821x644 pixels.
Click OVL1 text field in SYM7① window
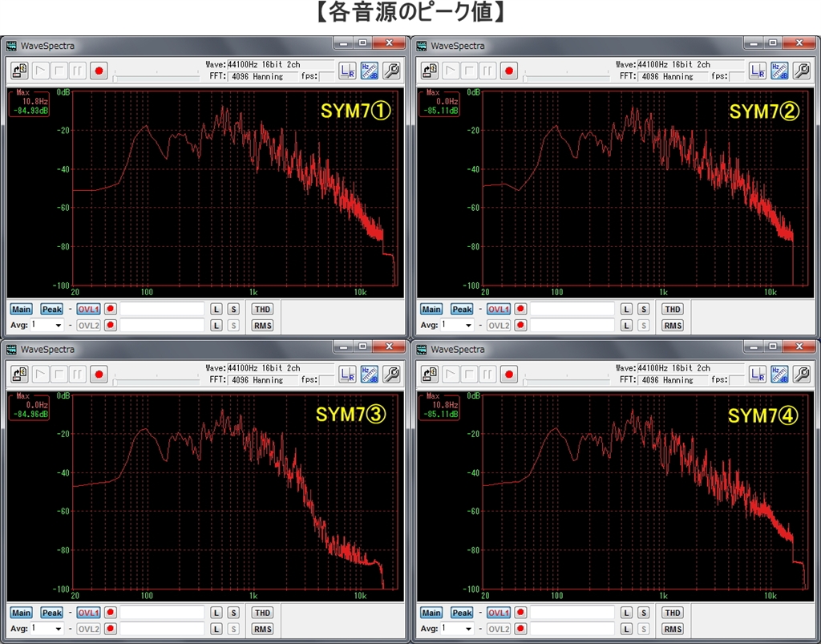(162, 310)
